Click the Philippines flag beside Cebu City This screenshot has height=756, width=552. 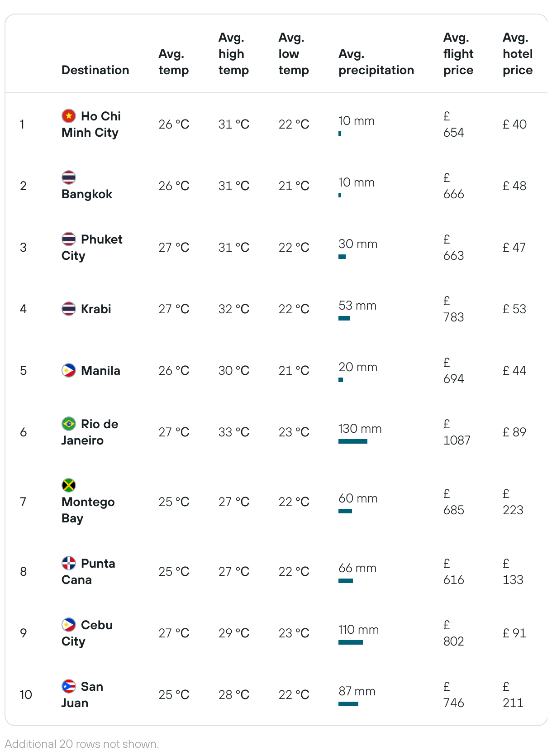point(69,625)
